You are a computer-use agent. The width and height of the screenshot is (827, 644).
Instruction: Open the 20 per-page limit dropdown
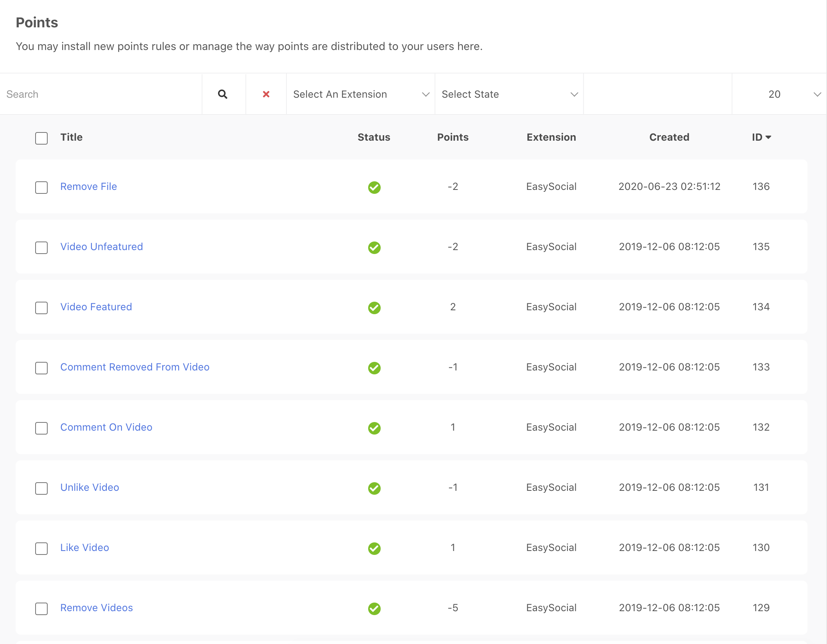point(779,94)
